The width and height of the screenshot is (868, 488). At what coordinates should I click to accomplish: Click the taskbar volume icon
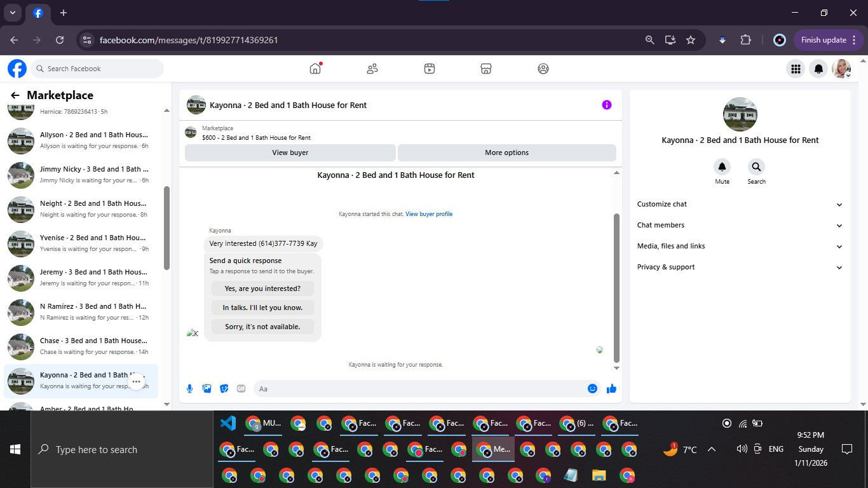pos(741,449)
